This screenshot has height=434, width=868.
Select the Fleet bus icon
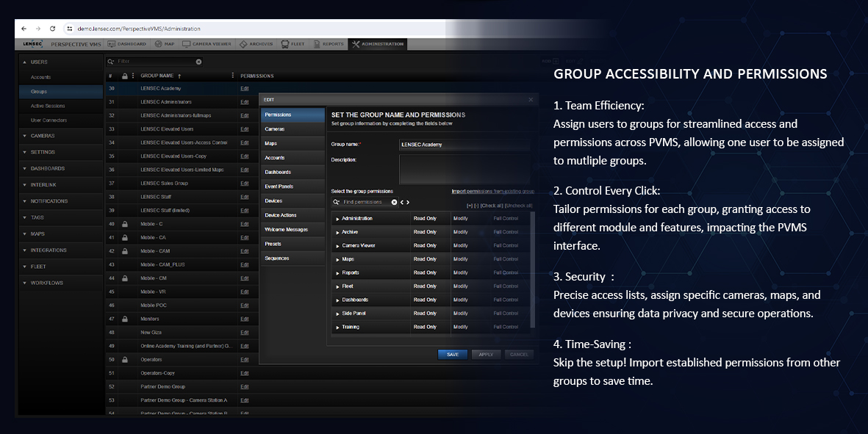coord(285,43)
